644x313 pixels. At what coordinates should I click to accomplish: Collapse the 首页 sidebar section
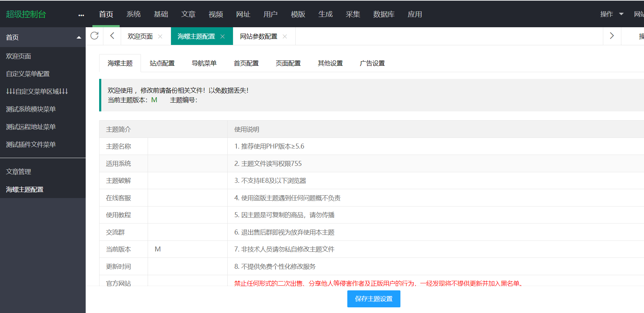click(x=79, y=37)
